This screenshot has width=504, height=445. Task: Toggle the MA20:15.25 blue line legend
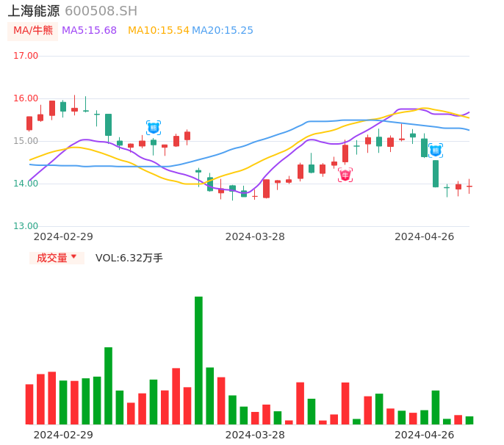[223, 30]
